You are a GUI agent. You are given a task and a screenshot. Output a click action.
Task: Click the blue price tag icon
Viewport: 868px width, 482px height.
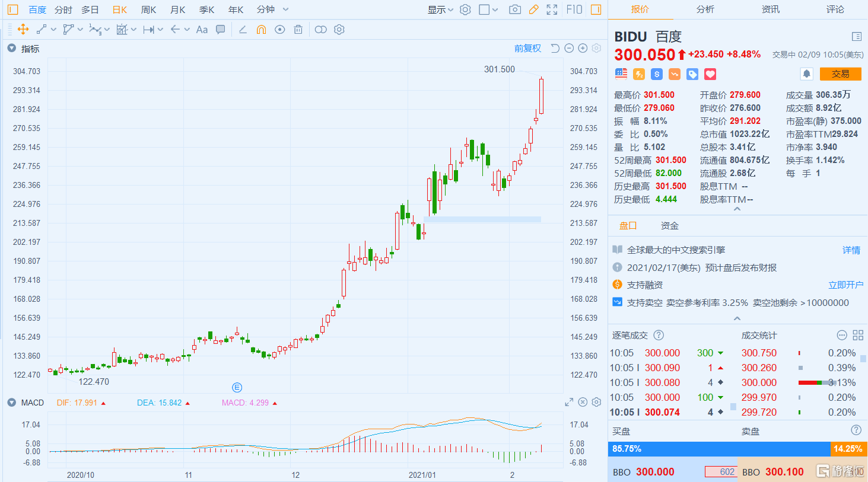click(x=692, y=74)
